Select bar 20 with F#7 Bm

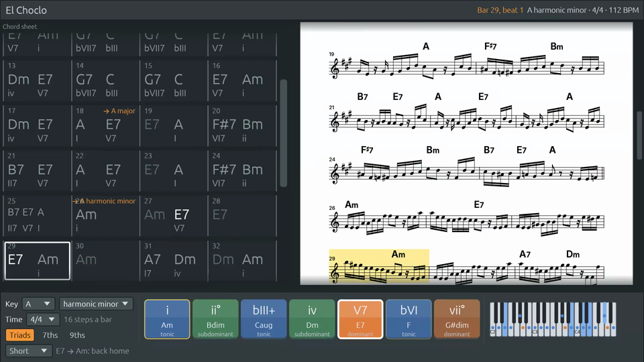[242, 125]
